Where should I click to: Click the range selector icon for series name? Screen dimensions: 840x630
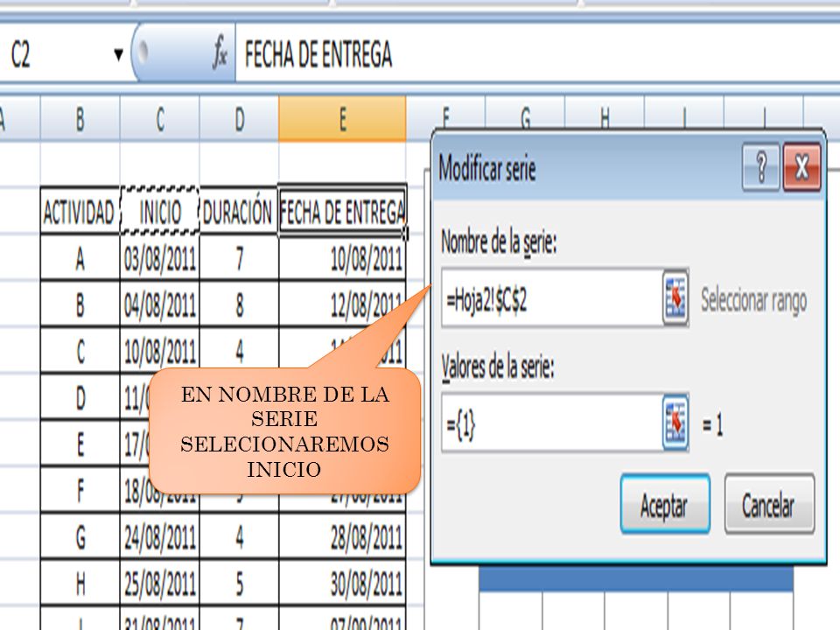[x=675, y=297]
